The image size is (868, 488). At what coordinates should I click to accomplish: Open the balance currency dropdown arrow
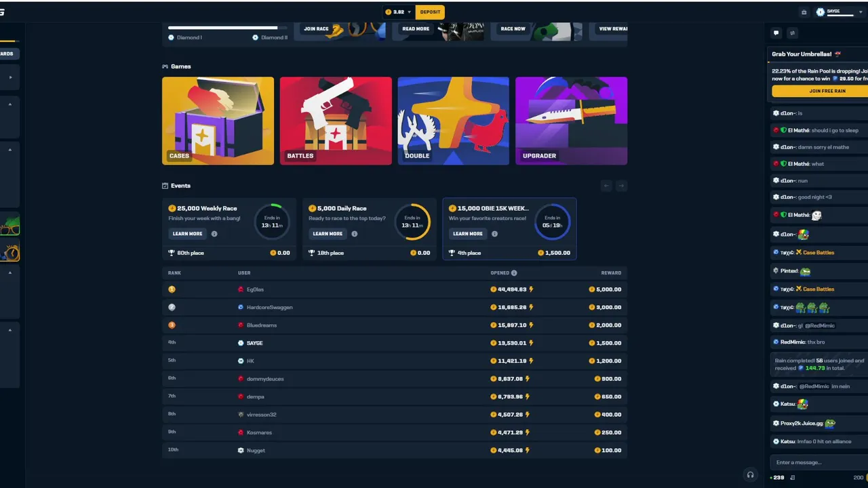coord(410,12)
